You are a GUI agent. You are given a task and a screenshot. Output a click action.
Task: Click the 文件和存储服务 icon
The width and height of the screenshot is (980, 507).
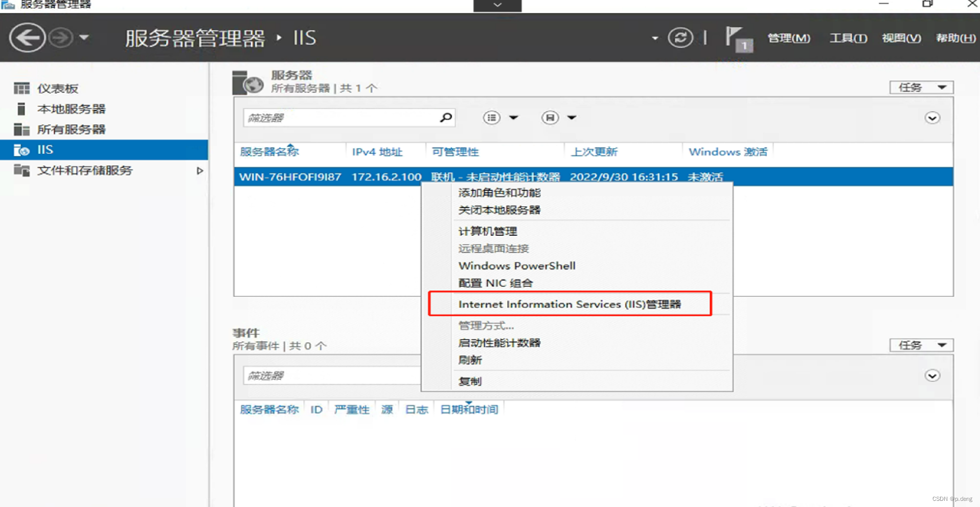pos(21,170)
